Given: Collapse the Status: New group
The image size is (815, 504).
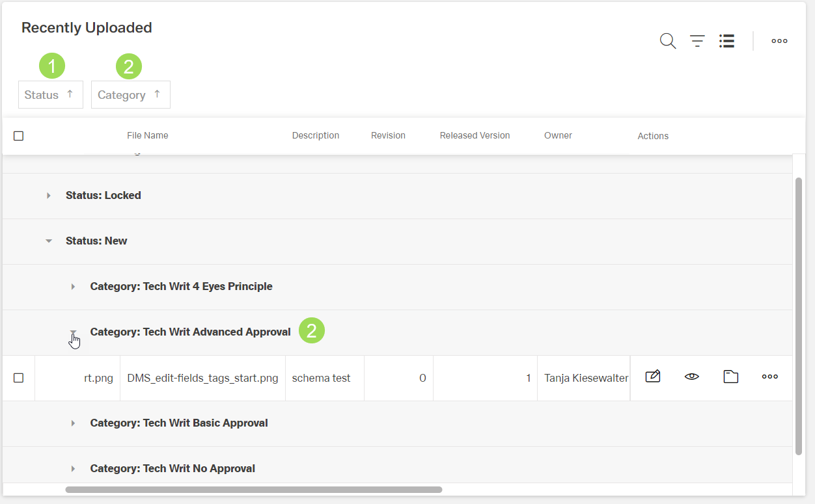Looking at the screenshot, I should tap(49, 241).
